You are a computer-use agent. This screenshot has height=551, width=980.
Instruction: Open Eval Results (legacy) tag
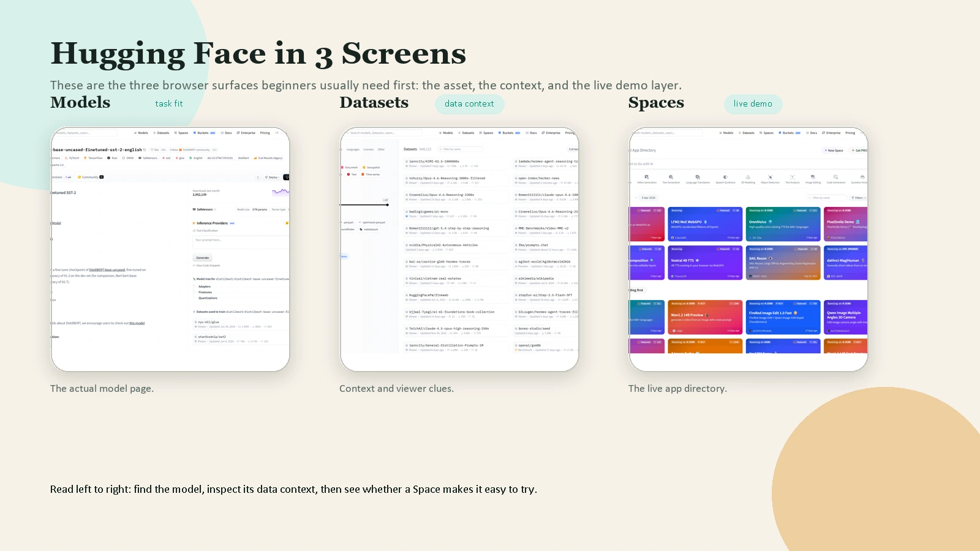(268, 158)
